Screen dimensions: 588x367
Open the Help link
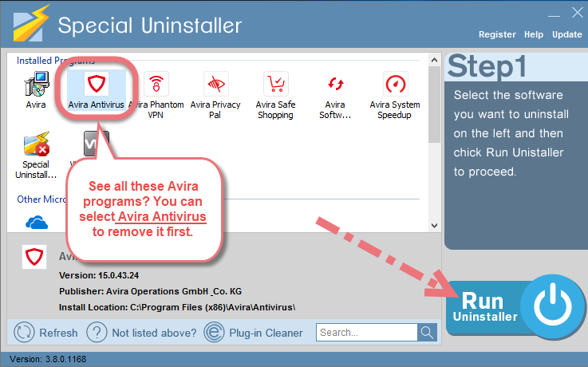click(534, 34)
